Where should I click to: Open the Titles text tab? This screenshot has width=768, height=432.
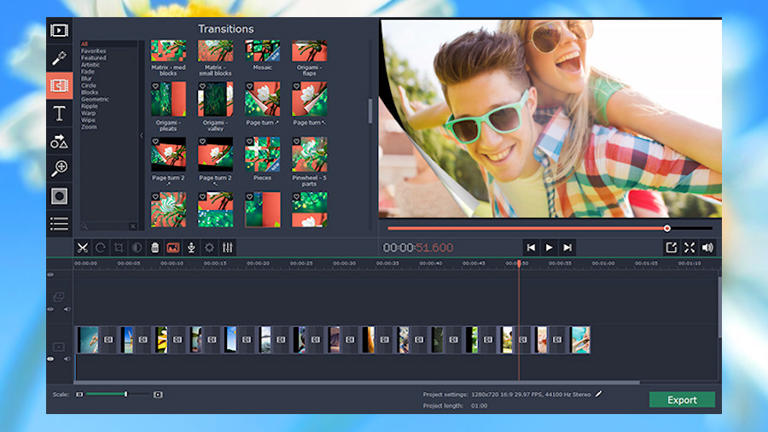(59, 114)
